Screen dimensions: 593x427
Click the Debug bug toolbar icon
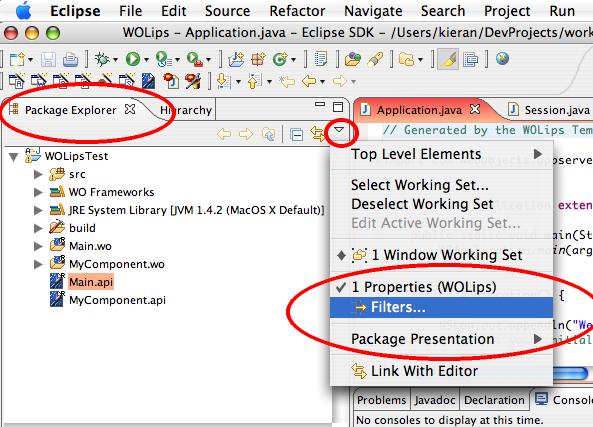tap(102, 59)
